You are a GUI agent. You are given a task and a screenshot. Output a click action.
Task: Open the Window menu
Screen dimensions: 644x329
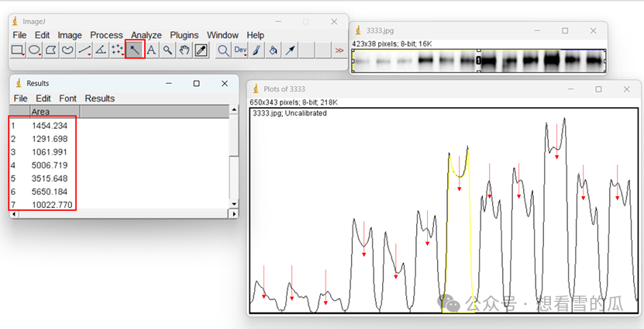222,35
